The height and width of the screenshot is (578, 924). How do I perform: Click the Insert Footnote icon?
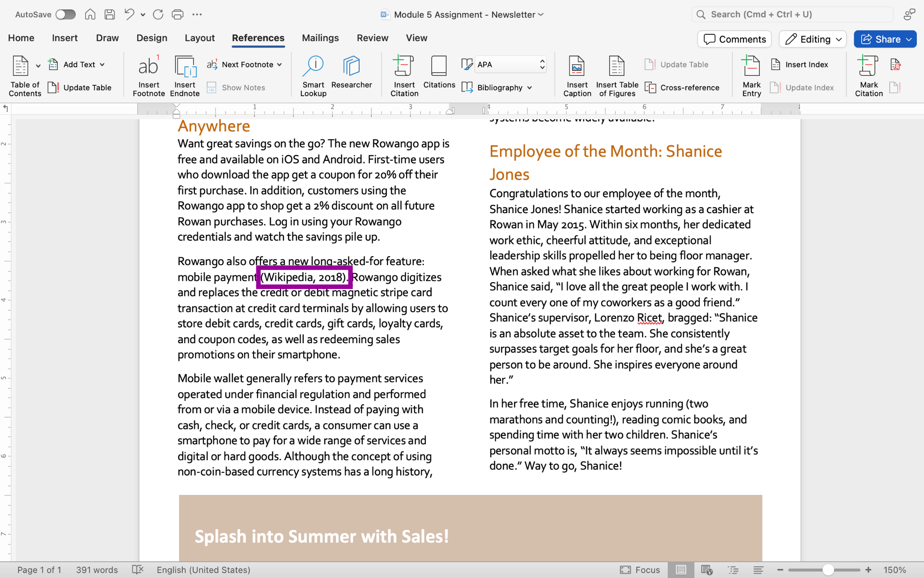coord(149,66)
